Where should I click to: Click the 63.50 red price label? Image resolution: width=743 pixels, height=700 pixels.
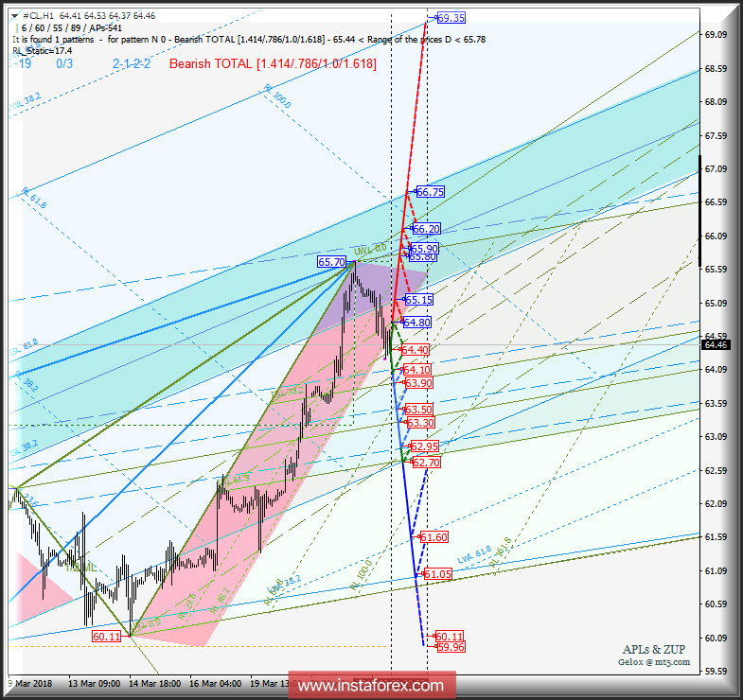419,410
